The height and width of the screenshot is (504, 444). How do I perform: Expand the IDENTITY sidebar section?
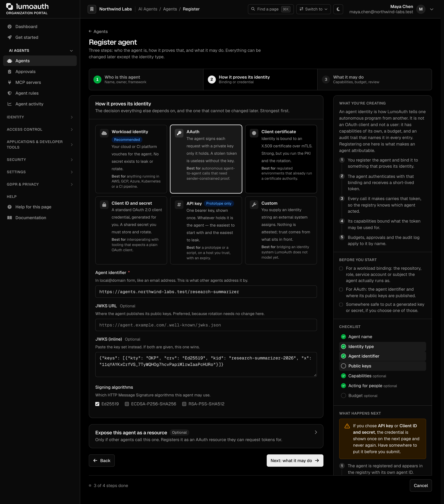pos(40,117)
